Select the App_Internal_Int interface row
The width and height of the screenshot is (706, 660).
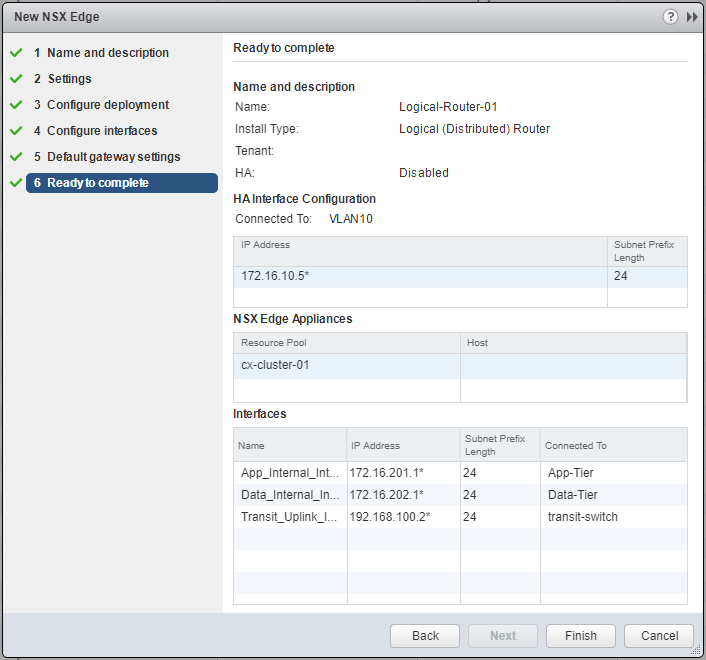click(290, 472)
